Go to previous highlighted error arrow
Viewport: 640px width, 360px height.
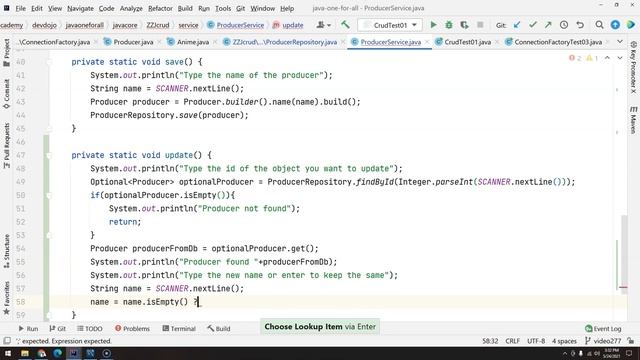click(x=607, y=58)
